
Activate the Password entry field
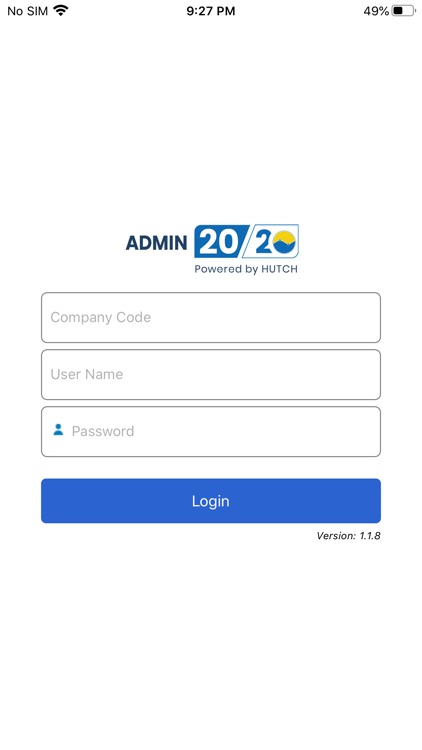[211, 431]
